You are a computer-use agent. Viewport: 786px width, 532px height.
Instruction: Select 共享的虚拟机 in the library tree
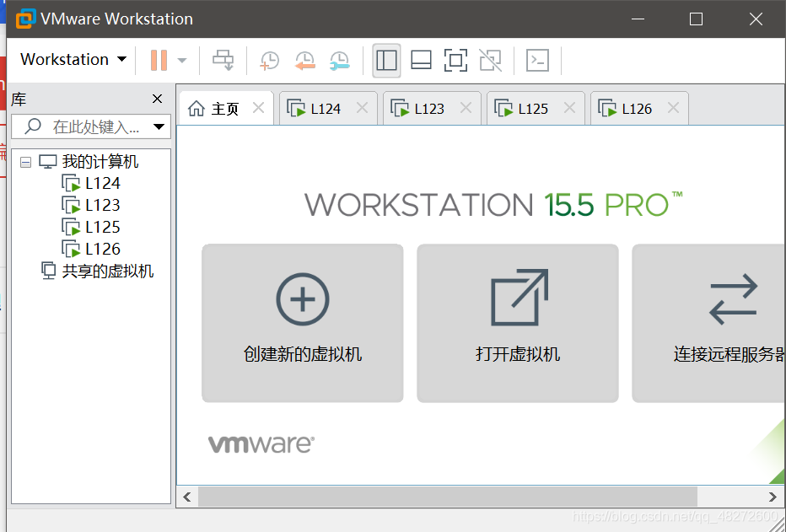(108, 271)
